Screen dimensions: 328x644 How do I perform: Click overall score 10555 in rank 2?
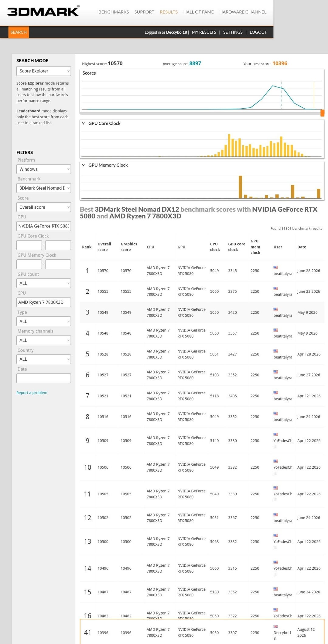[x=103, y=292]
